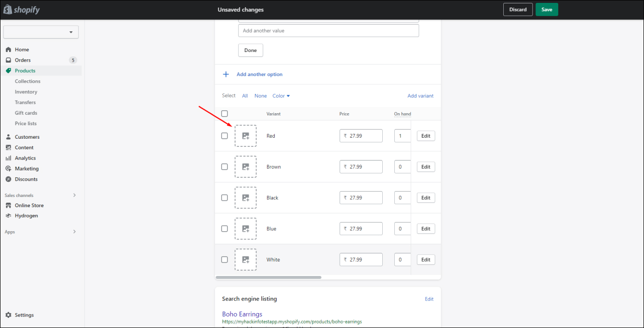
Task: Edit the search engine listing
Action: (x=429, y=299)
